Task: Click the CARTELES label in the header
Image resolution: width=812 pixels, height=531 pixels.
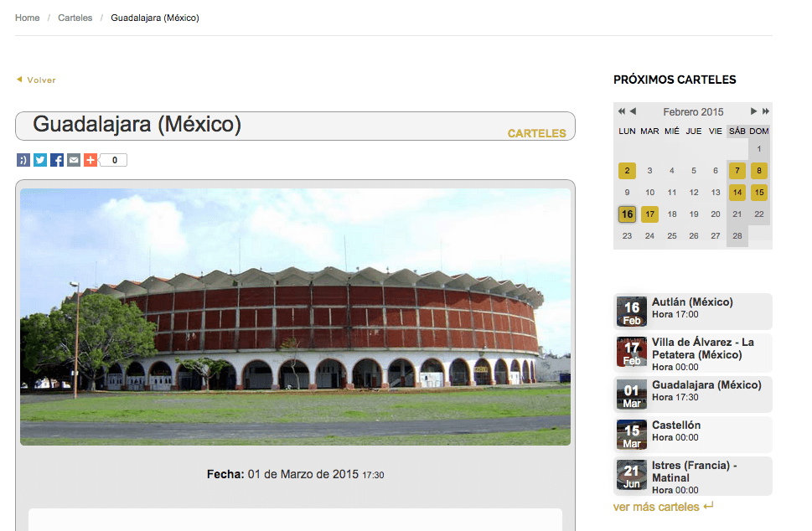Action: coord(536,133)
